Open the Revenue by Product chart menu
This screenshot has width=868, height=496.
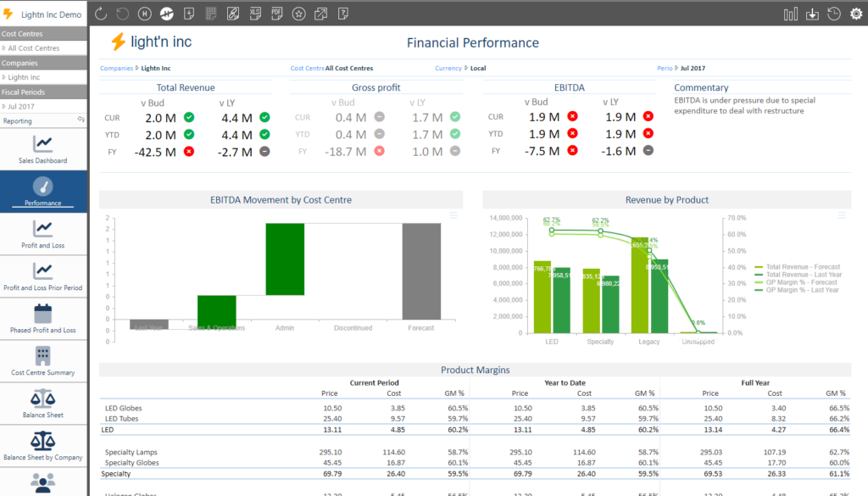pyautogui.click(x=842, y=215)
